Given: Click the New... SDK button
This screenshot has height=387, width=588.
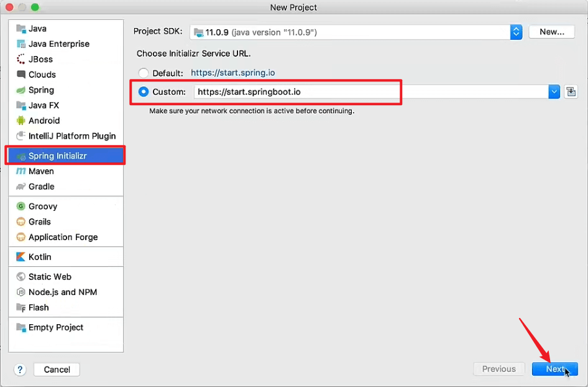Looking at the screenshot, I should (x=551, y=32).
